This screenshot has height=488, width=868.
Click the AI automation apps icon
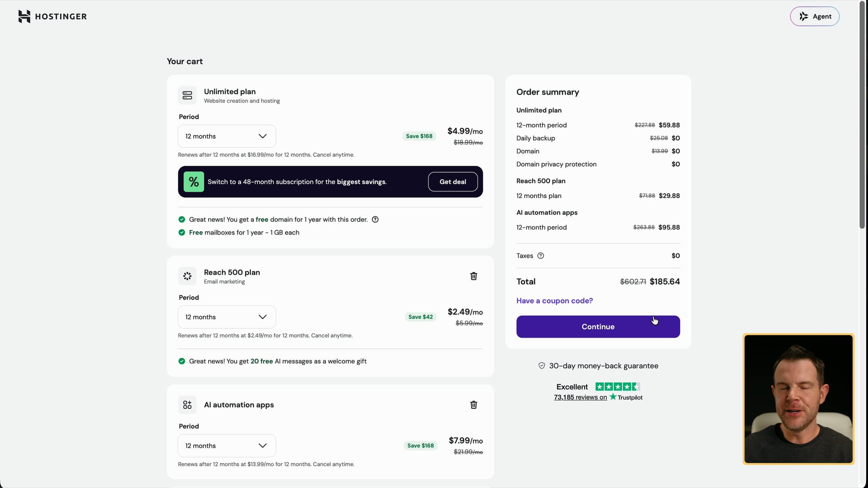(x=187, y=405)
